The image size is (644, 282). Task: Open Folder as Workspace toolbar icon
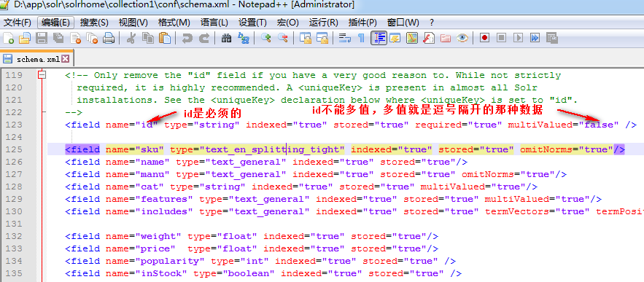(446, 38)
